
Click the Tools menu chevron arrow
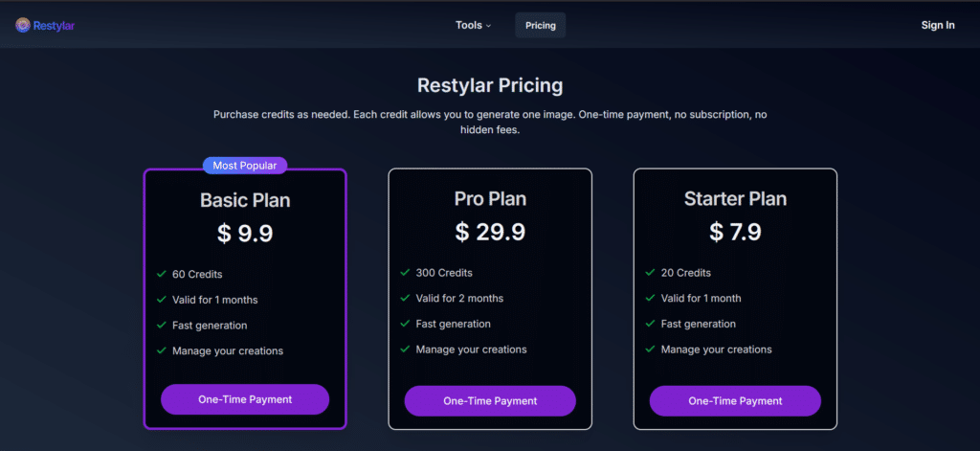489,26
